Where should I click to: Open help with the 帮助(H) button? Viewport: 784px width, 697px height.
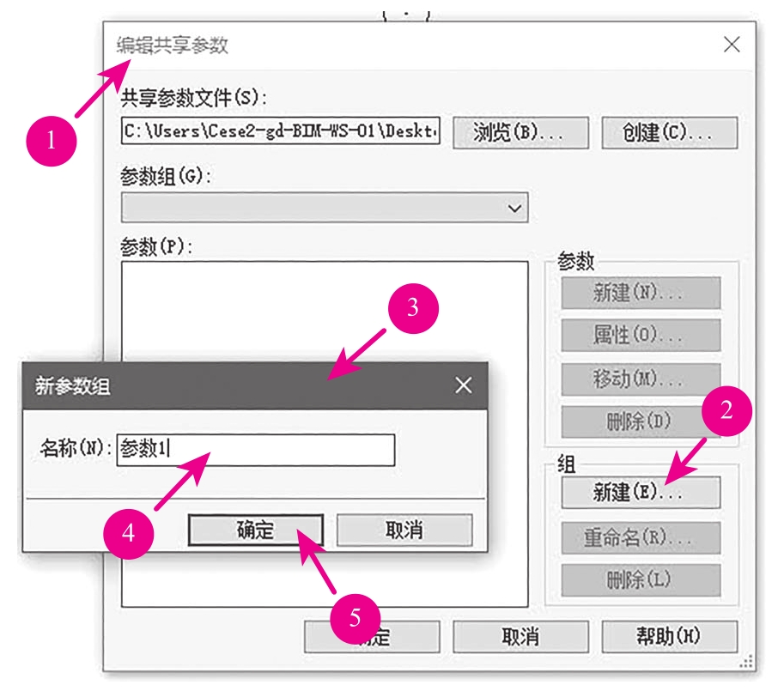(669, 636)
